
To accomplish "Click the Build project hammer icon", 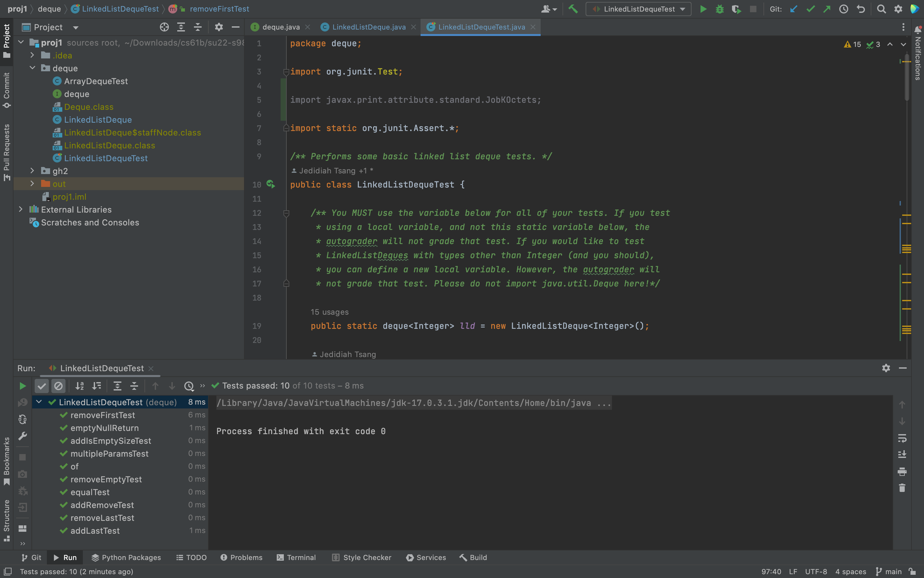I will (x=573, y=9).
